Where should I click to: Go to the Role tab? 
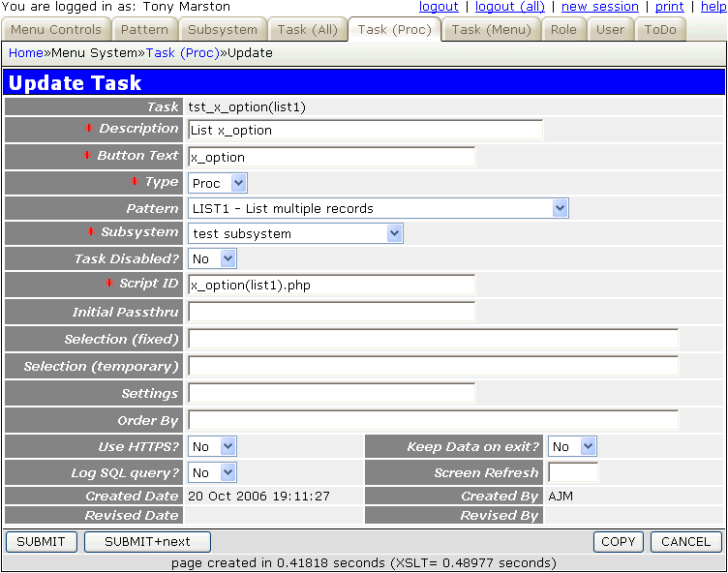point(563,29)
